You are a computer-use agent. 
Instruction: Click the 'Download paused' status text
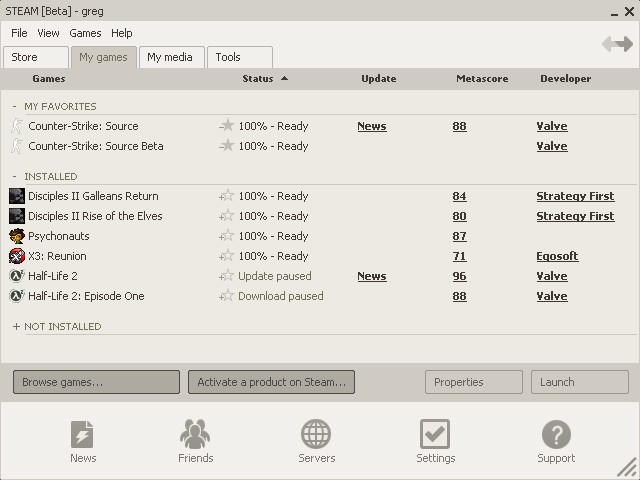coord(281,296)
